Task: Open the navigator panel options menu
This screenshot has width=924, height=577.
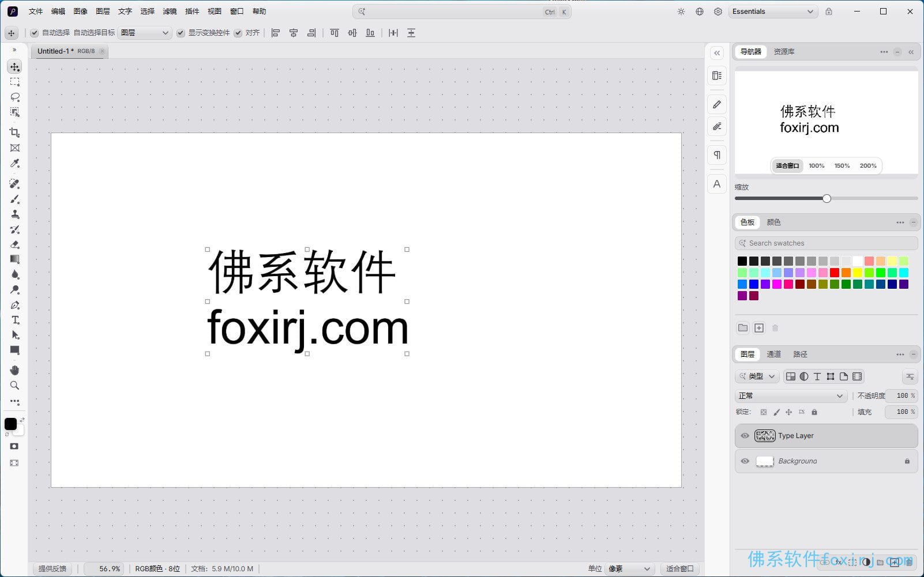Action: point(884,52)
